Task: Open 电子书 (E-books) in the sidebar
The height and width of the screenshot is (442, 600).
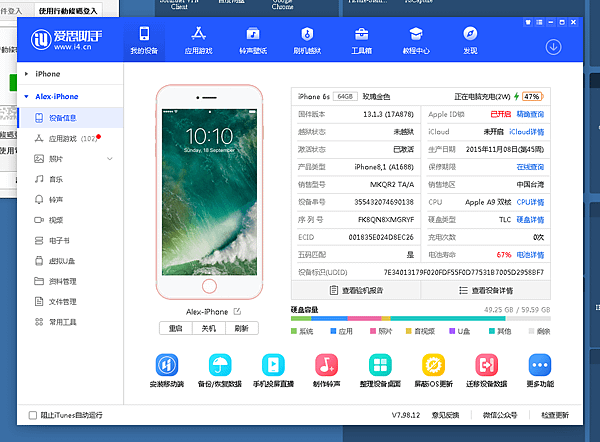Action: 70,241
